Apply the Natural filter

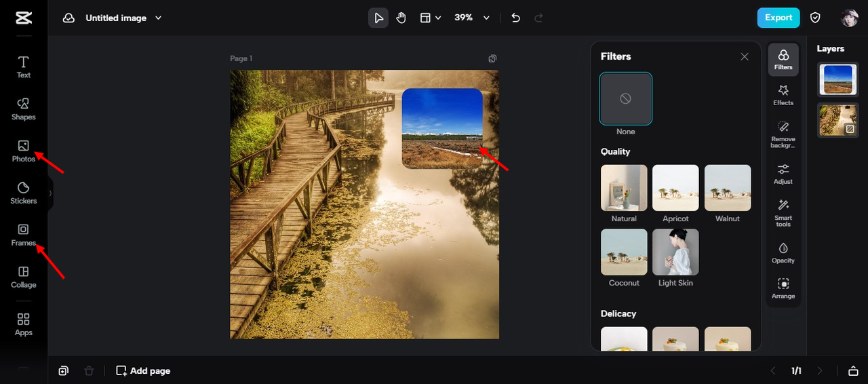624,188
